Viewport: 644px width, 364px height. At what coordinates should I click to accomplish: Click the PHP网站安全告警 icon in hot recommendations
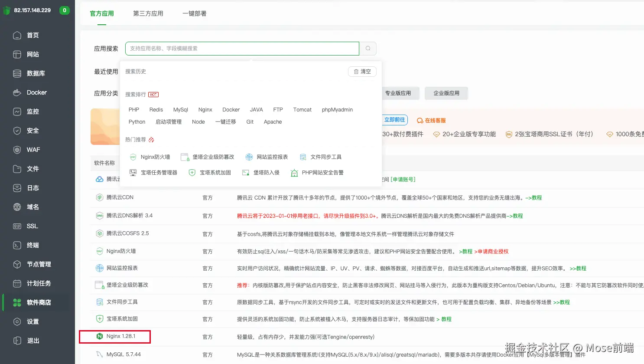(x=294, y=173)
